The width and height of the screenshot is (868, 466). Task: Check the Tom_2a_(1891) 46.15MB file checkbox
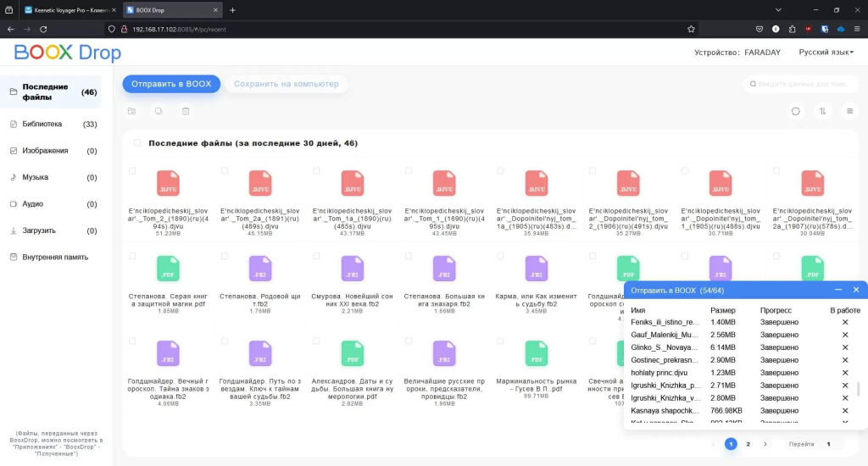click(224, 171)
